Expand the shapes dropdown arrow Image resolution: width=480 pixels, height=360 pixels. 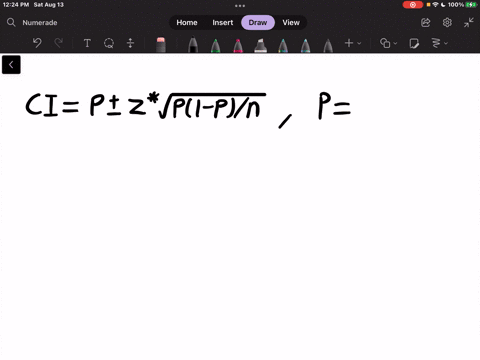(395, 43)
